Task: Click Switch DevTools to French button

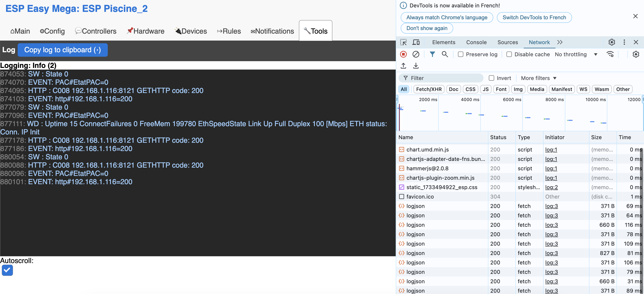Action: pos(534,17)
